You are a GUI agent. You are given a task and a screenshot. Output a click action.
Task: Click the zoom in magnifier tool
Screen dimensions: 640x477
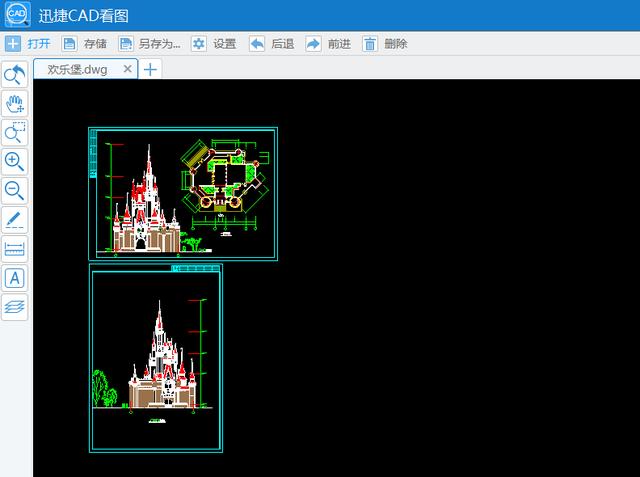(x=15, y=162)
